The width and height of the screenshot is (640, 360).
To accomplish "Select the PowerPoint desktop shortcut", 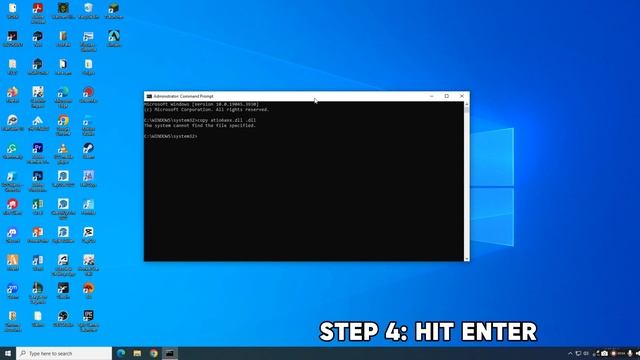I will (x=38, y=235).
